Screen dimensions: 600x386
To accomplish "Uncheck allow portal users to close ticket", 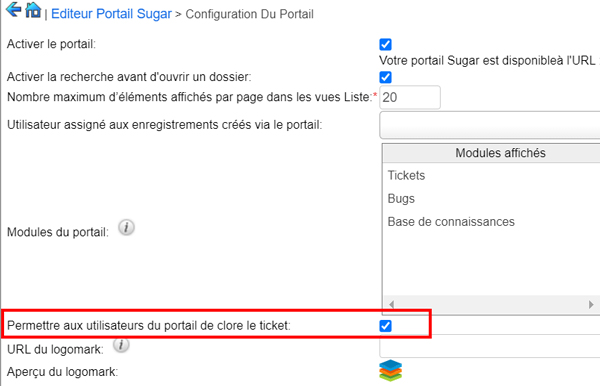I will 385,326.
